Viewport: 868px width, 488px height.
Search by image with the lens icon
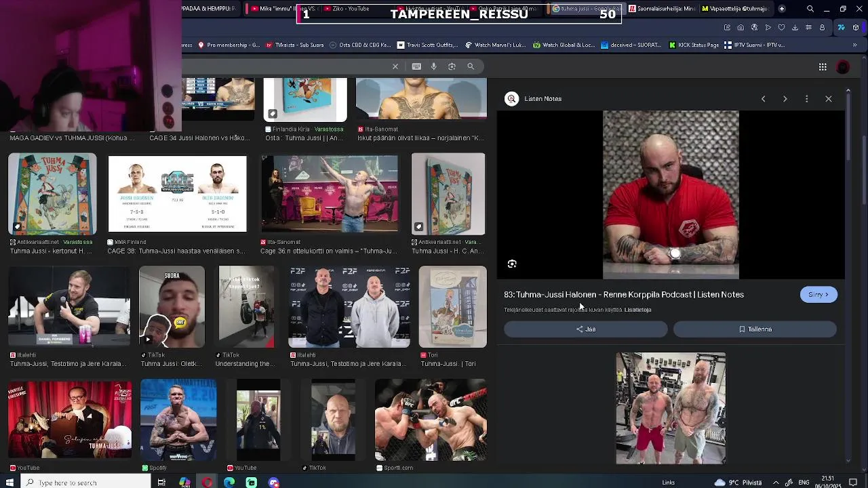click(452, 66)
